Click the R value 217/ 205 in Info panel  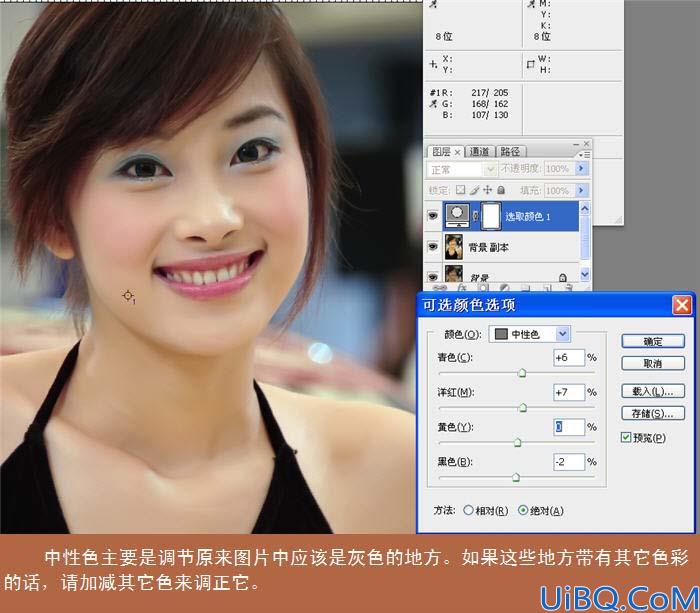point(489,92)
